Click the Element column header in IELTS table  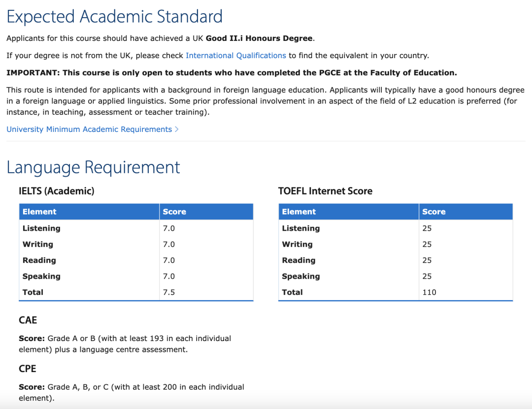(x=39, y=212)
